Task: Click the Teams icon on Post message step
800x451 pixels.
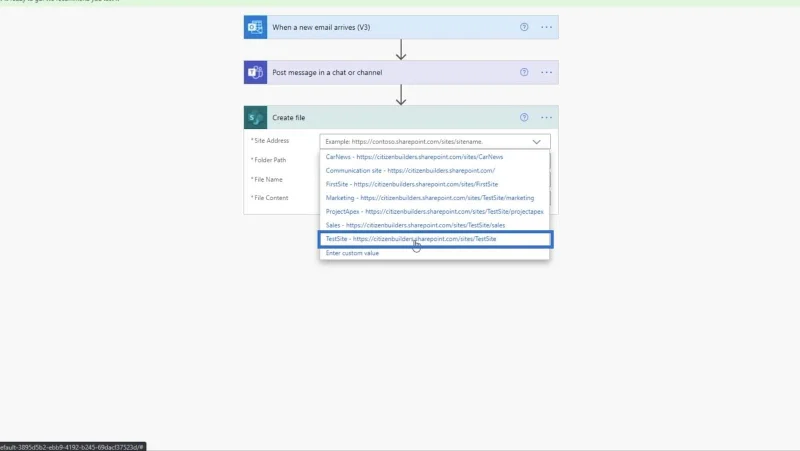Action: [x=255, y=72]
